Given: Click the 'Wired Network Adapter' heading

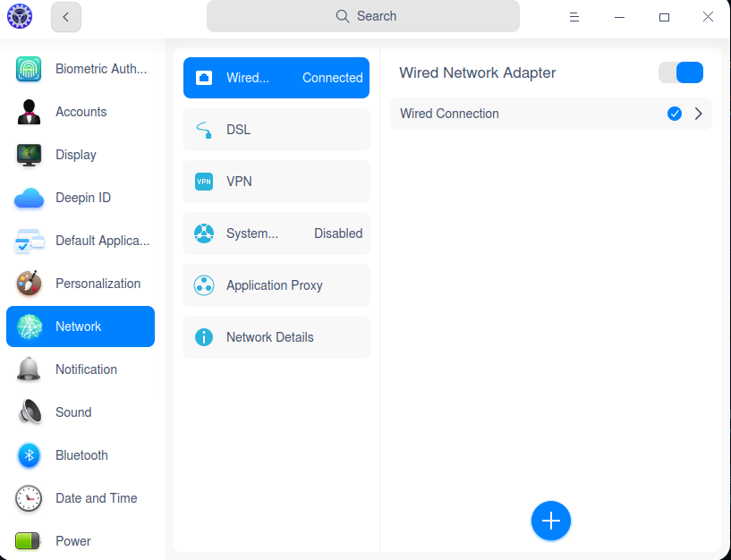Looking at the screenshot, I should pos(478,72).
